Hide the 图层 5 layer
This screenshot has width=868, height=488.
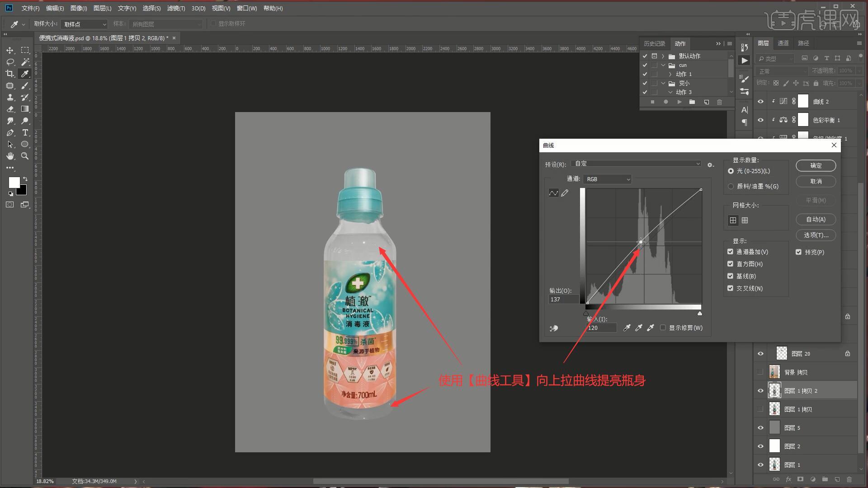(x=760, y=428)
